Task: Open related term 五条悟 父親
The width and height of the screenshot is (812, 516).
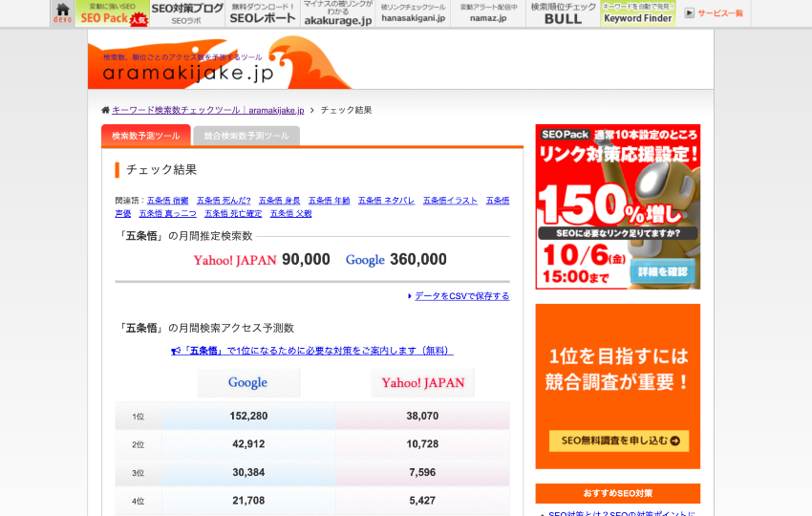Action: 291,213
